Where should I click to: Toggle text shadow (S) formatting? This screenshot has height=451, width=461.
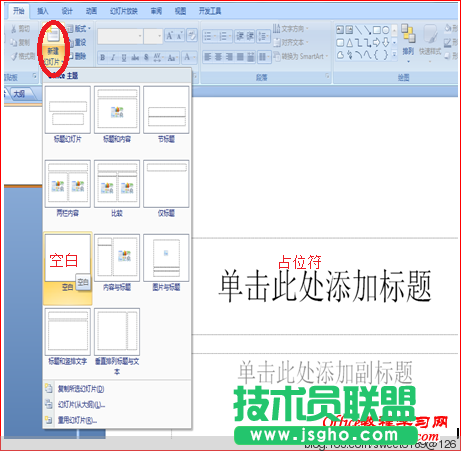[146, 57]
